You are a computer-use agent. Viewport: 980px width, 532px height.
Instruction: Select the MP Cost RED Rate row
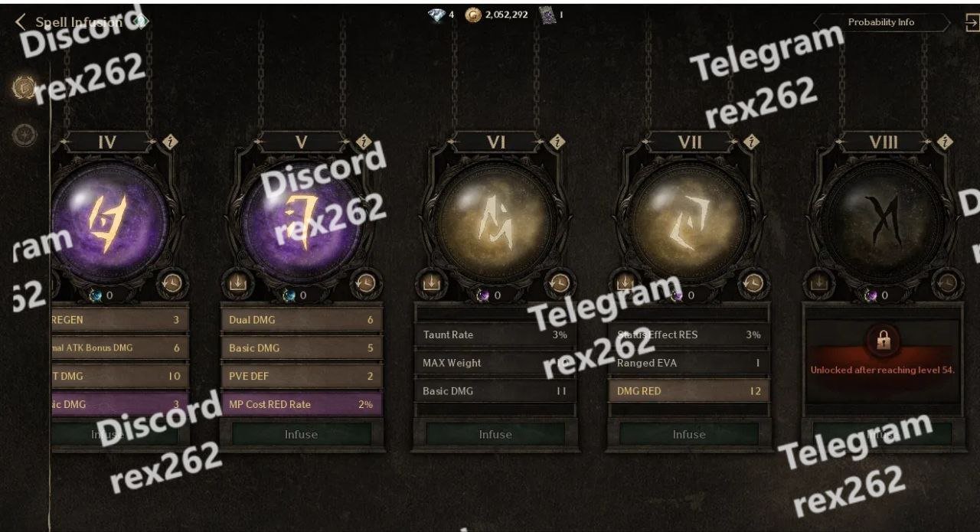302,404
